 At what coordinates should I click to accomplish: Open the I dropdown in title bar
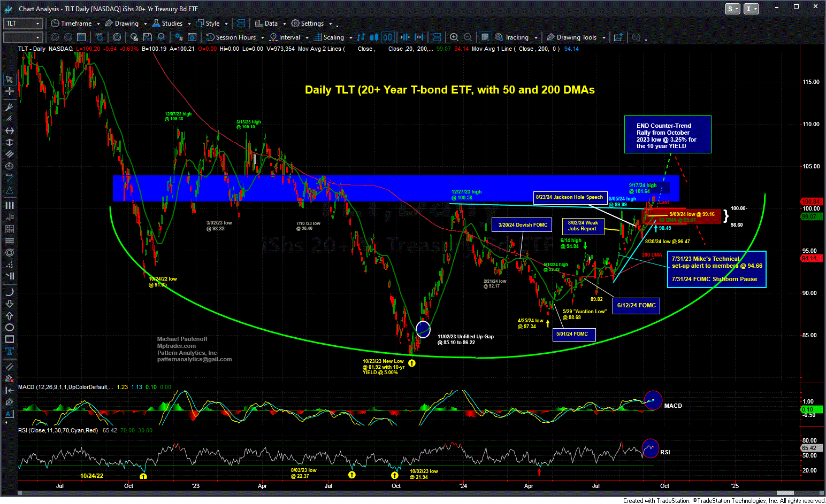(751, 9)
